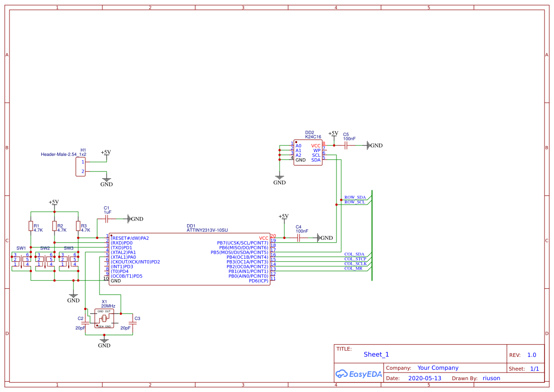Click capacitor C4 100nF near DD1 VCC
This screenshot has width=554, height=392.
click(x=299, y=238)
